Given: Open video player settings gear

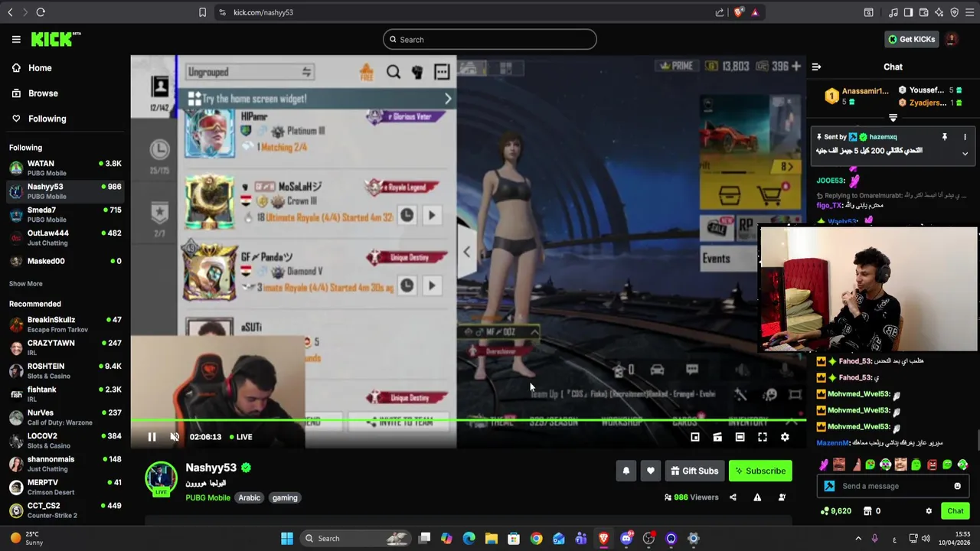Looking at the screenshot, I should (785, 437).
